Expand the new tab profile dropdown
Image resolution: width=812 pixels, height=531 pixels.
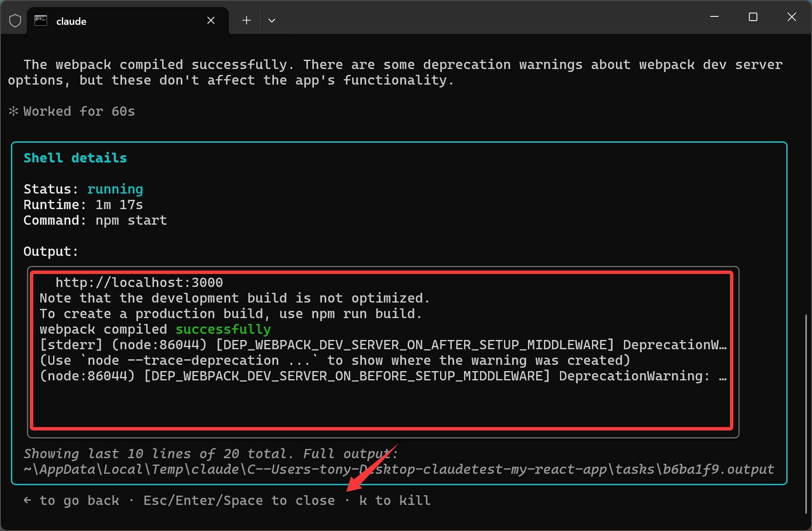click(272, 21)
